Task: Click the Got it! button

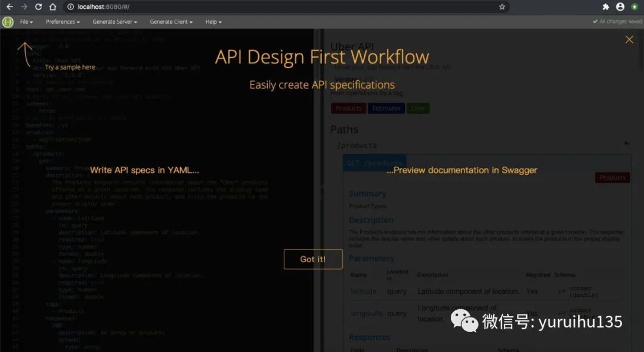Action: coord(313,259)
